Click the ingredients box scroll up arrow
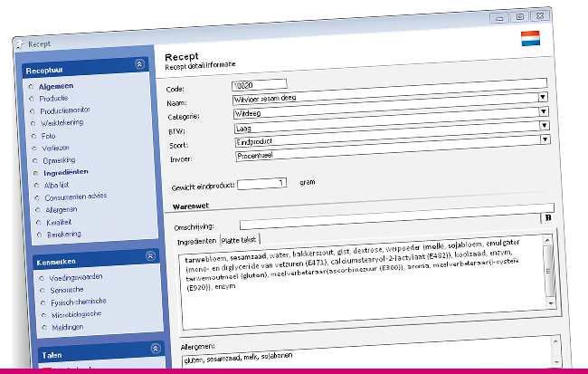588x374 pixels. click(x=547, y=240)
